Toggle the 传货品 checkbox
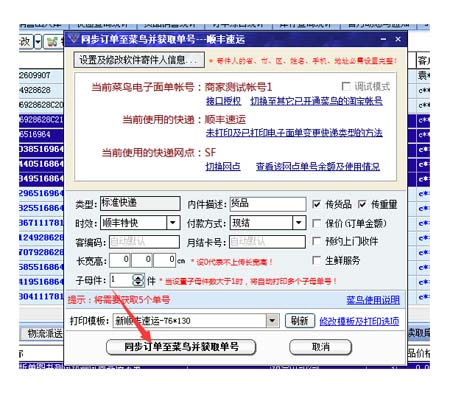The height and width of the screenshot is (393, 450). coord(316,204)
